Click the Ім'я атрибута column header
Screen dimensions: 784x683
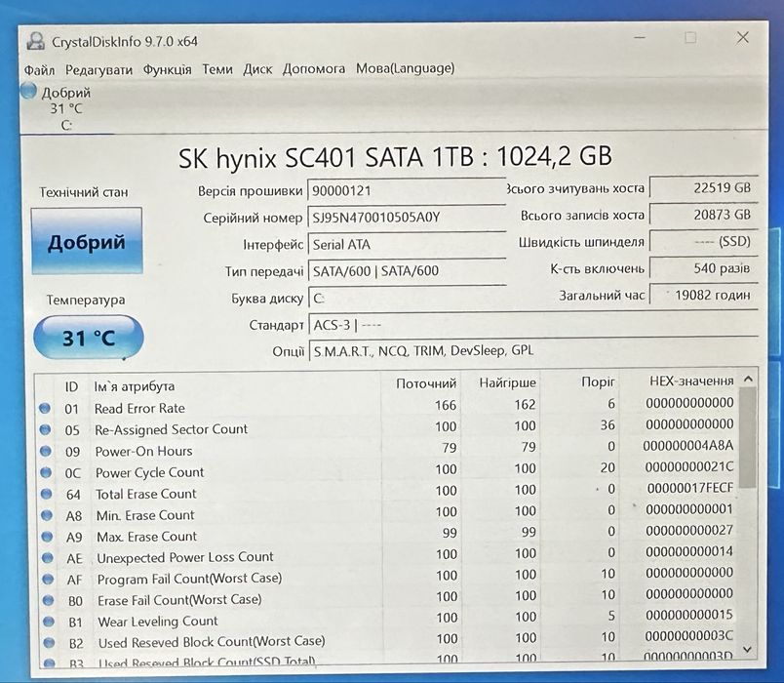click(x=235, y=385)
